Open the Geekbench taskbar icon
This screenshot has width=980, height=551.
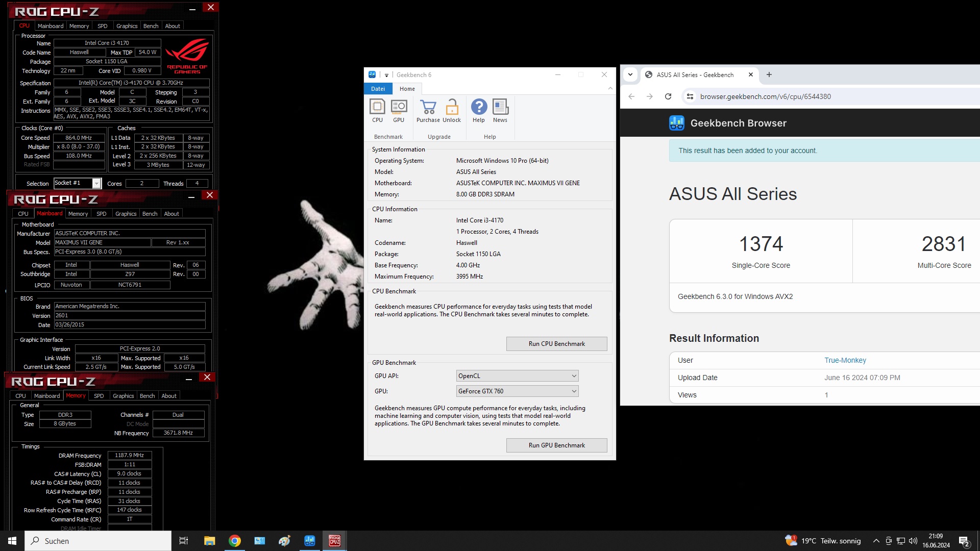pyautogui.click(x=309, y=541)
